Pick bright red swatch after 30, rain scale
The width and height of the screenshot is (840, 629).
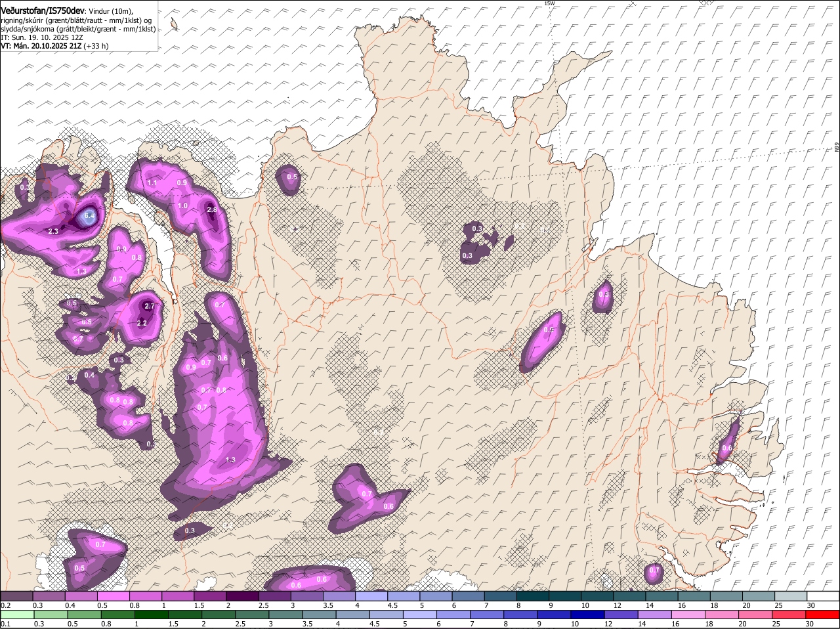[x=824, y=615]
